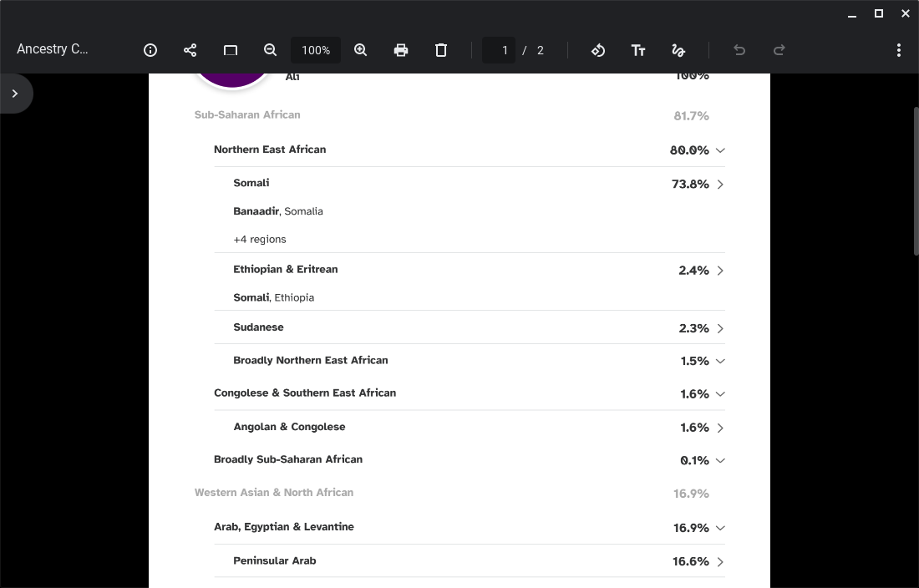The image size is (919, 588).
Task: Click the zoom level 100% field
Action: pyautogui.click(x=316, y=50)
